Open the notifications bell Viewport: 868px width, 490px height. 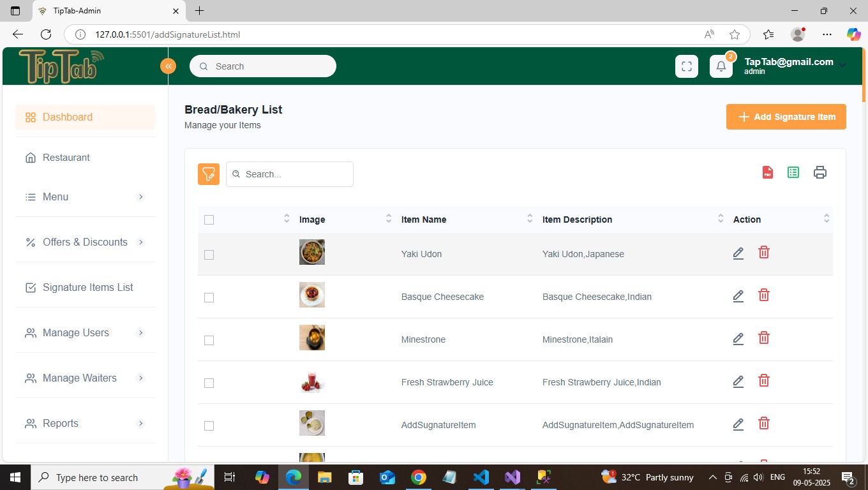pos(721,66)
